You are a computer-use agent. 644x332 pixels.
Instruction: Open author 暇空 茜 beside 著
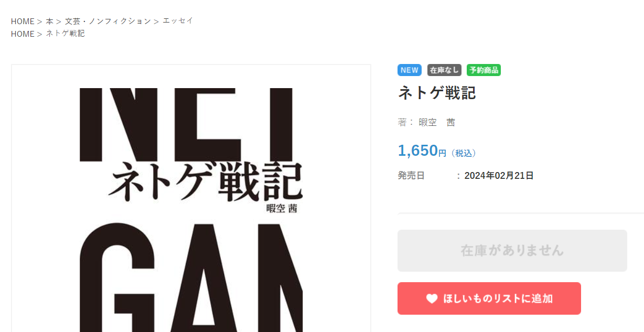coord(437,122)
